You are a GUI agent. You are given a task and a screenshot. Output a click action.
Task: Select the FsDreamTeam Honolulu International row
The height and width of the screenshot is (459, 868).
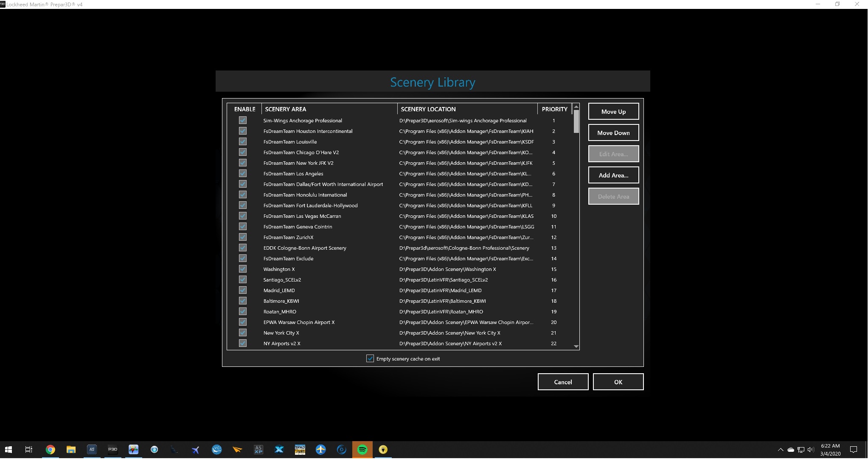(x=400, y=195)
